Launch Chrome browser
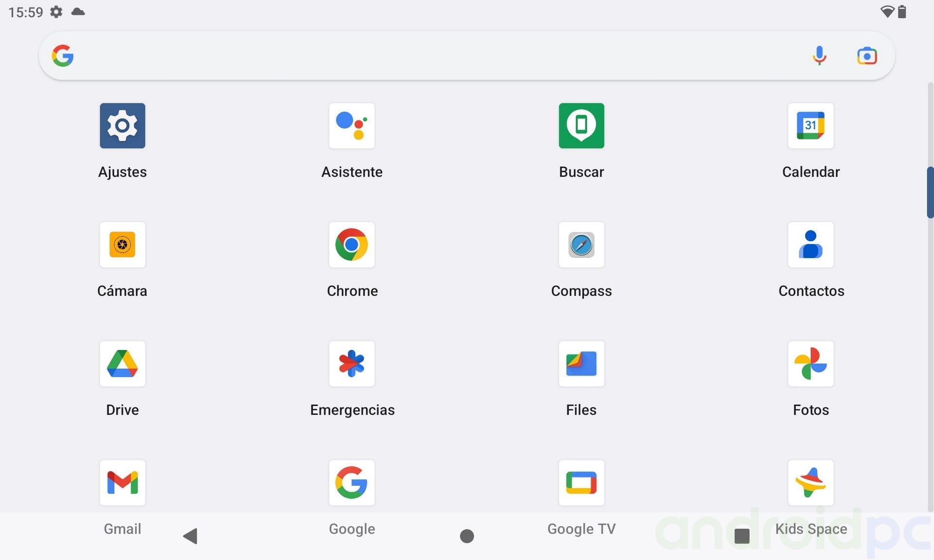 pos(352,245)
